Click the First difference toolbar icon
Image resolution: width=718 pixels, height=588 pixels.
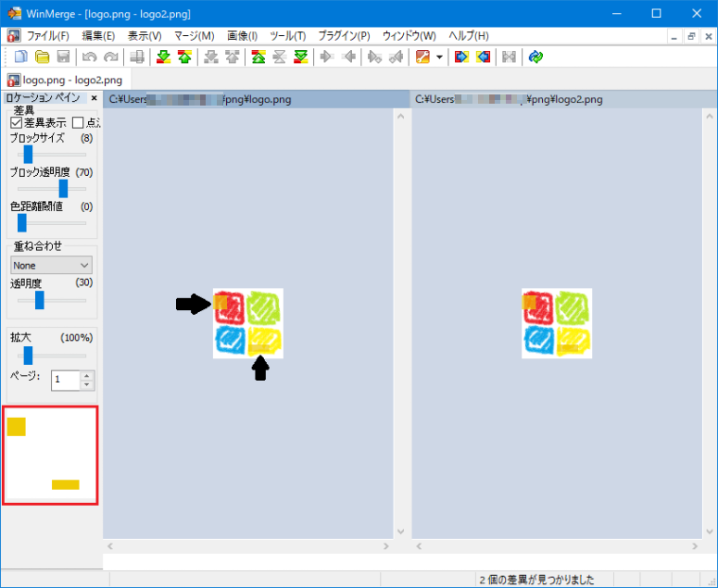click(x=258, y=57)
